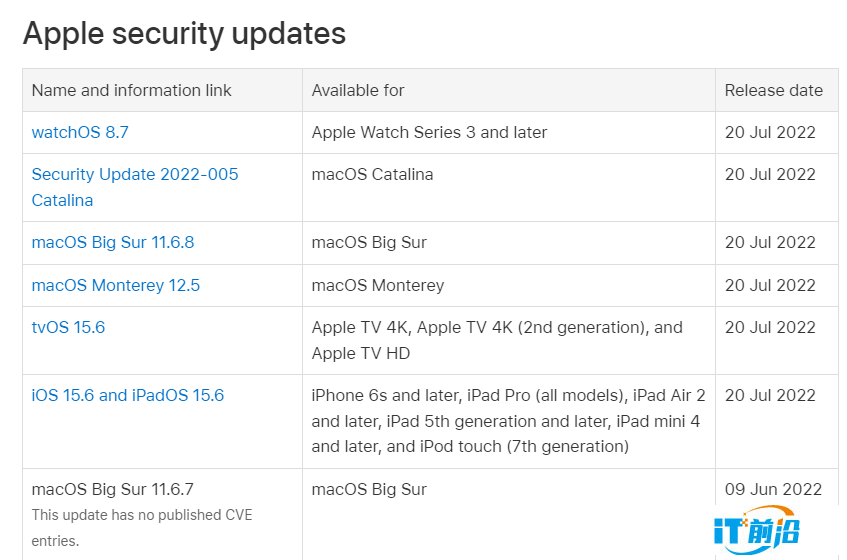Click the 20 Jul 2022 date for watchOS
The image size is (847, 560).
[x=770, y=132]
